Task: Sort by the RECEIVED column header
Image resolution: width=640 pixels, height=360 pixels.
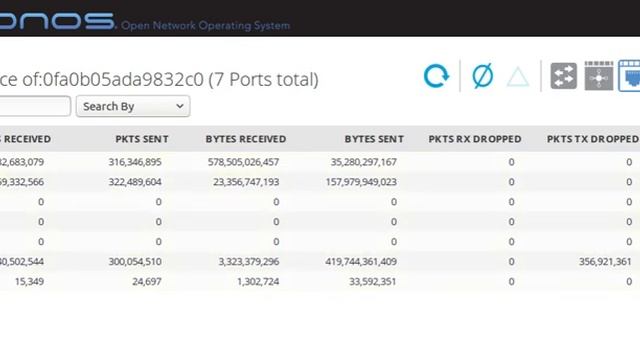Action: pyautogui.click(x=25, y=139)
